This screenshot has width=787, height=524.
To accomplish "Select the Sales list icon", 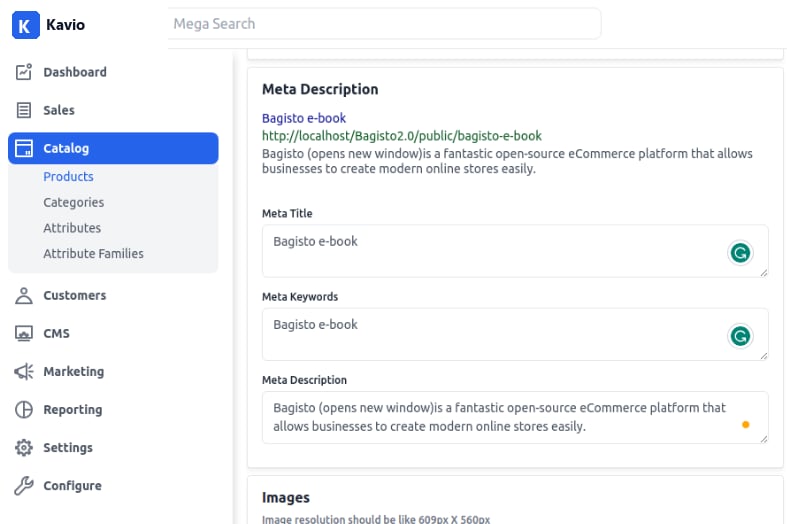I will click(x=24, y=110).
